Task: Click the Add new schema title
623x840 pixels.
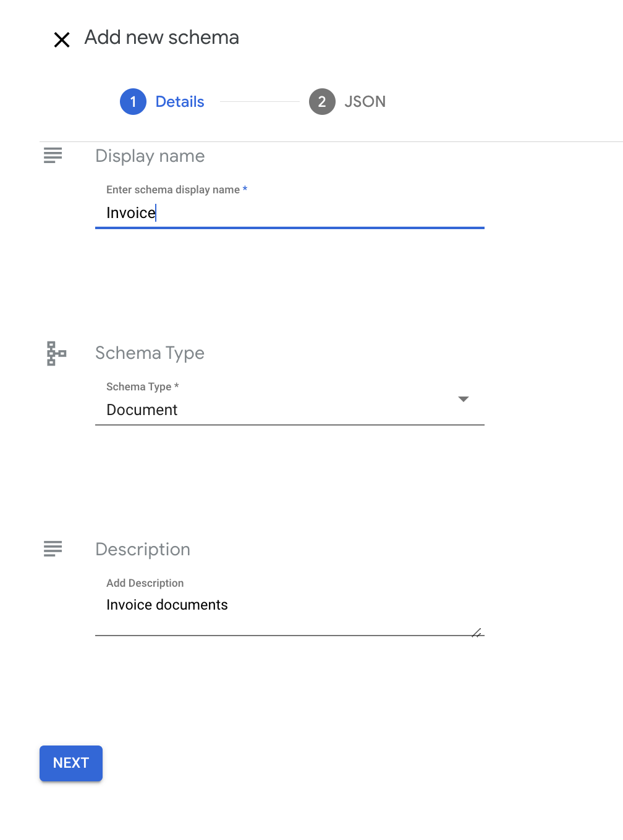Action: [x=162, y=38]
